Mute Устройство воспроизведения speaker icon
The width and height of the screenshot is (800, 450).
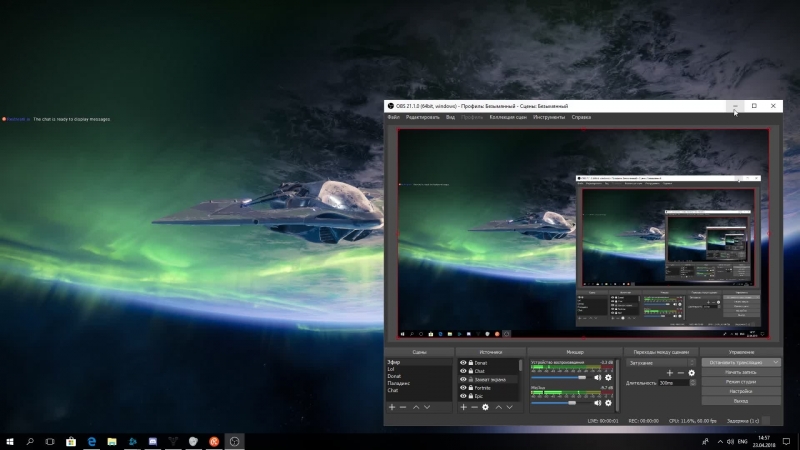[597, 378]
